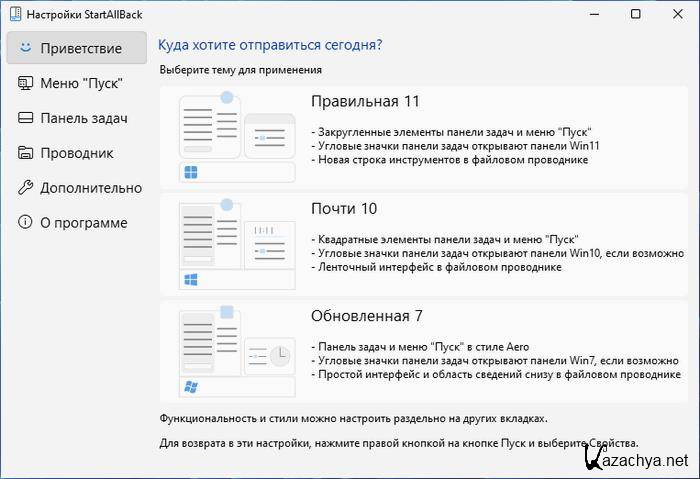
Task: Open the Дополнительно section
Action: pyautogui.click(x=91, y=188)
